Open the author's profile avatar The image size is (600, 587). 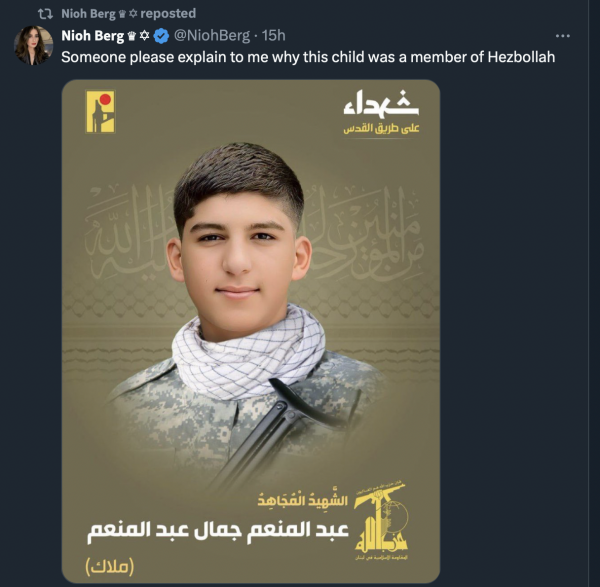pyautogui.click(x=33, y=45)
